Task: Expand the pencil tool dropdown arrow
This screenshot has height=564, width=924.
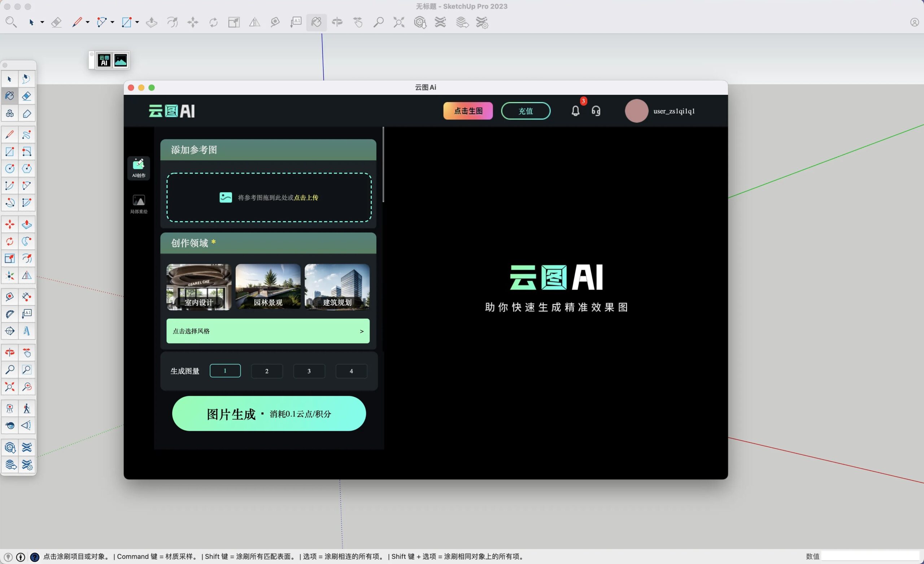Action: point(88,22)
